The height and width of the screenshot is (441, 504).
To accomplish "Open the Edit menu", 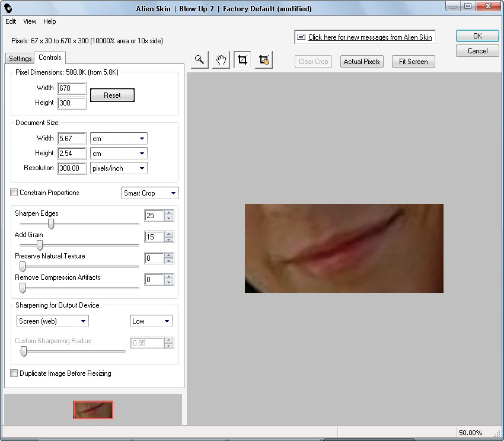I will pos(11,21).
